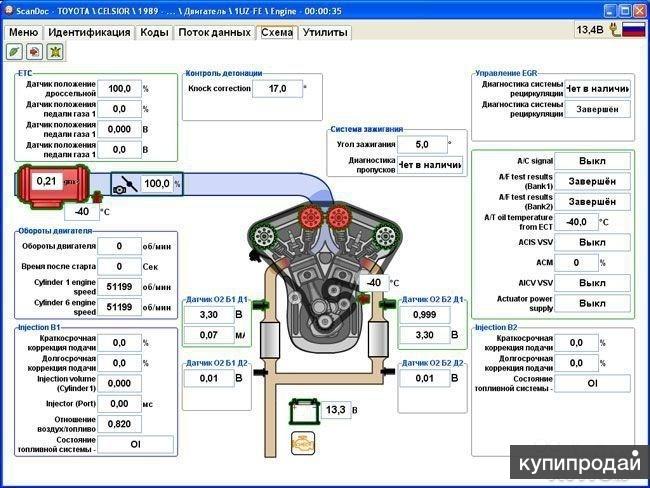
Task: Click the A/C signal value Выкл
Action: coord(592,161)
